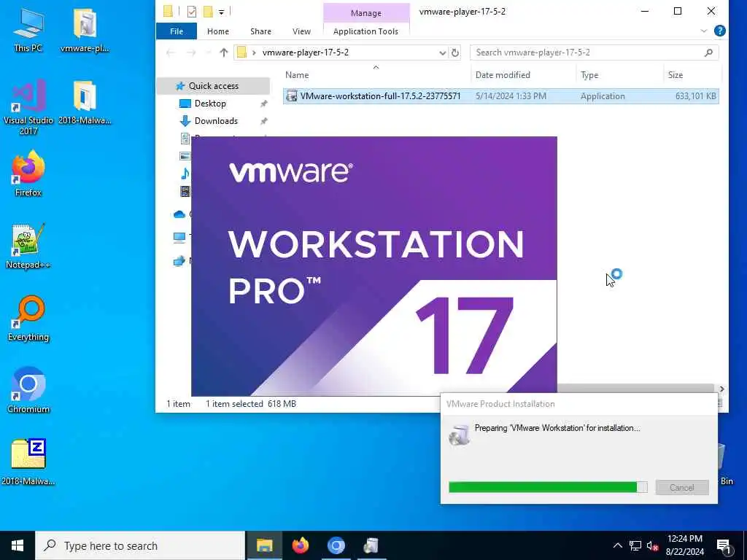Click the Type here to search box
The image size is (747, 560).
(x=140, y=545)
